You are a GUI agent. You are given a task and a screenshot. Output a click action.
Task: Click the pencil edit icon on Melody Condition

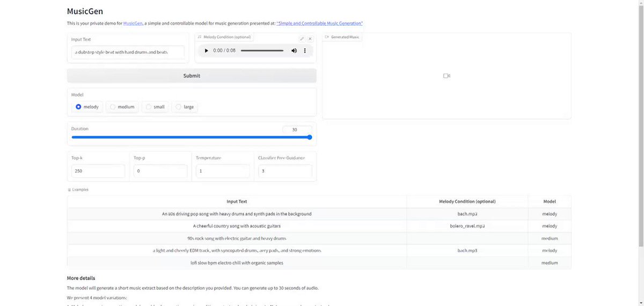pos(302,39)
